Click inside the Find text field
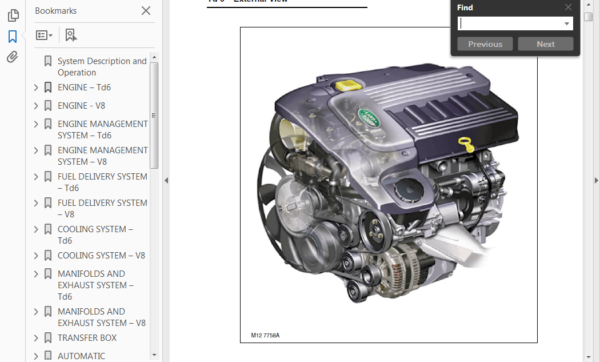 tap(510, 24)
